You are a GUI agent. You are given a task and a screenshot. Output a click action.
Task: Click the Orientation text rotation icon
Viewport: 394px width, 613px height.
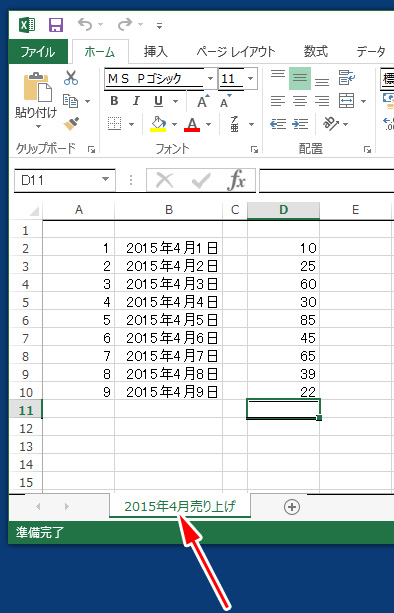(330, 124)
